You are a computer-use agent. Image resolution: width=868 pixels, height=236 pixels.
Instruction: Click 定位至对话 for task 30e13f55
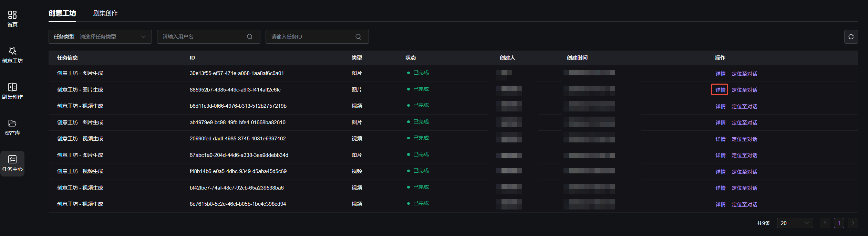pos(744,74)
